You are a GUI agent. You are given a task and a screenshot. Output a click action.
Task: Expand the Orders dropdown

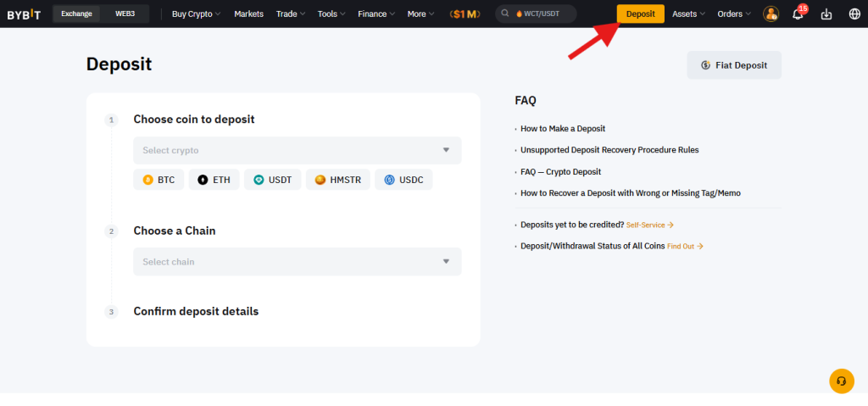[734, 14]
